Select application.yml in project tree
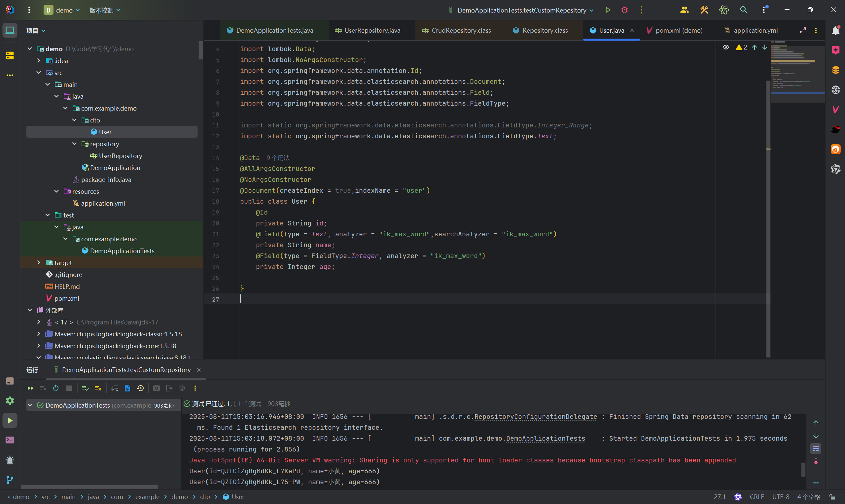Image resolution: width=845 pixels, height=504 pixels. click(x=103, y=203)
